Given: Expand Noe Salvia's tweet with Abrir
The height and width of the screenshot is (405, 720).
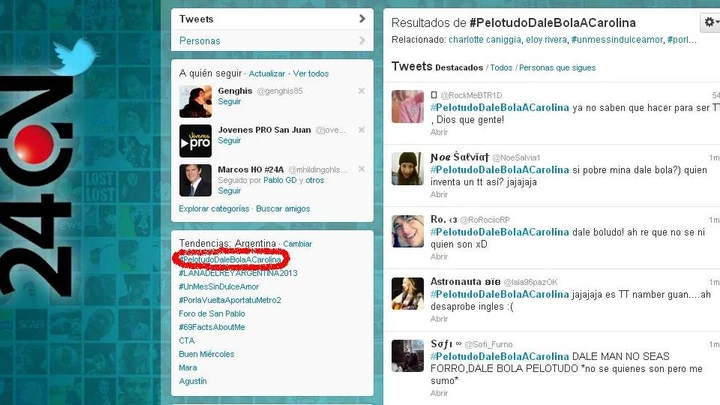Looking at the screenshot, I should click(x=439, y=194).
